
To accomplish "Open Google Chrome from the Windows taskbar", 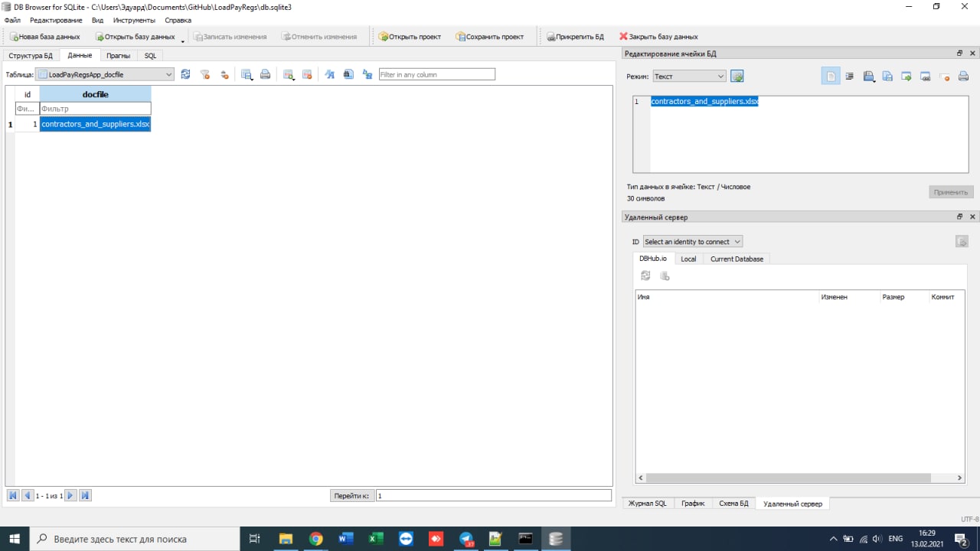I will click(315, 539).
